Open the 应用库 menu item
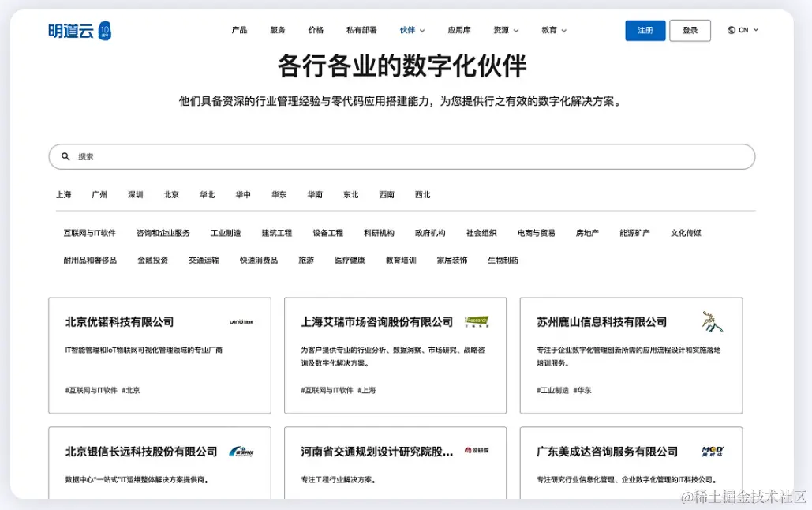The height and width of the screenshot is (510, 812). pos(459,30)
